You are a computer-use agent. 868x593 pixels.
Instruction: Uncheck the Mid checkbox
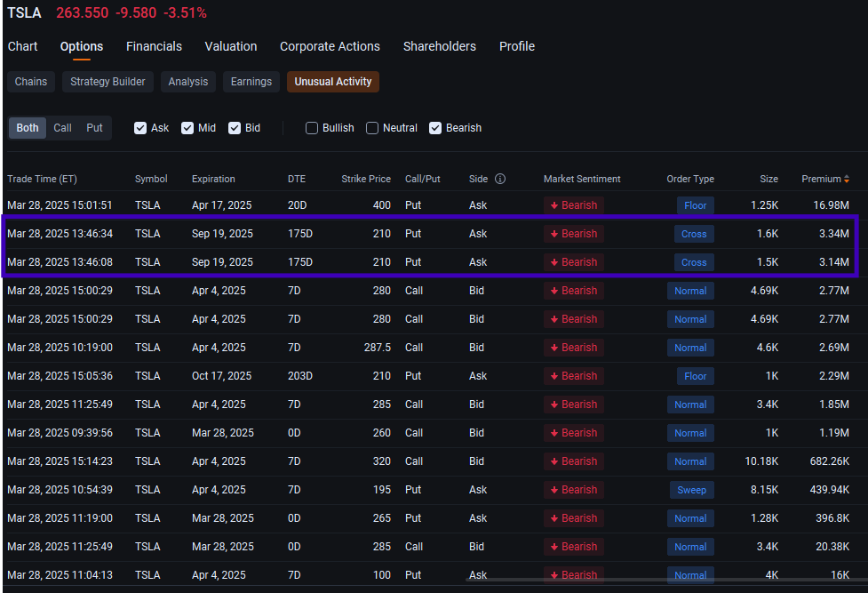coord(187,128)
